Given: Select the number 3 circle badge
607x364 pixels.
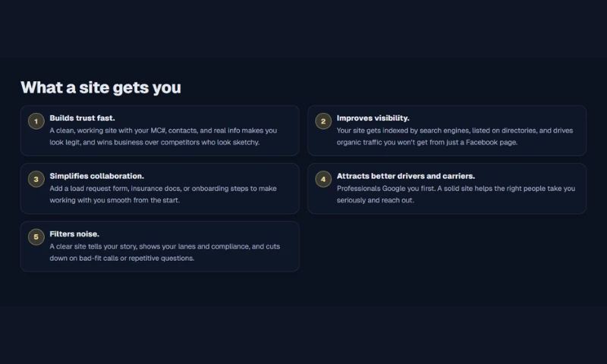Looking at the screenshot, I should coord(36,179).
